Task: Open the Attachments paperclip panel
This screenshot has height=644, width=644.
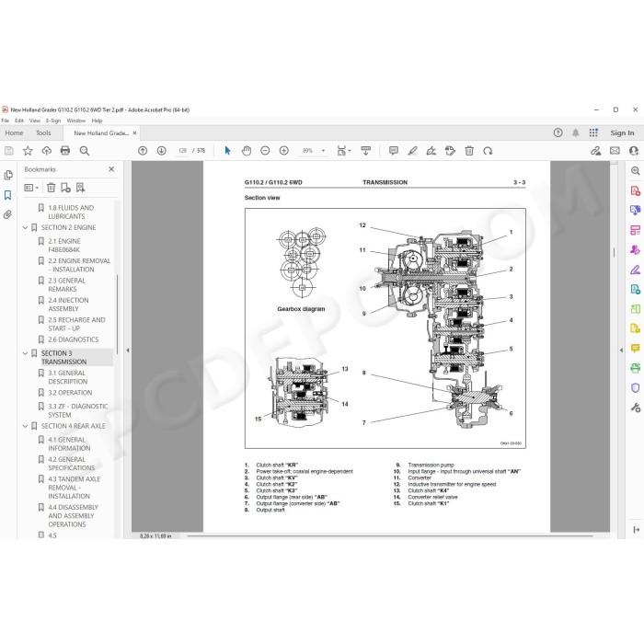Action: (7, 214)
